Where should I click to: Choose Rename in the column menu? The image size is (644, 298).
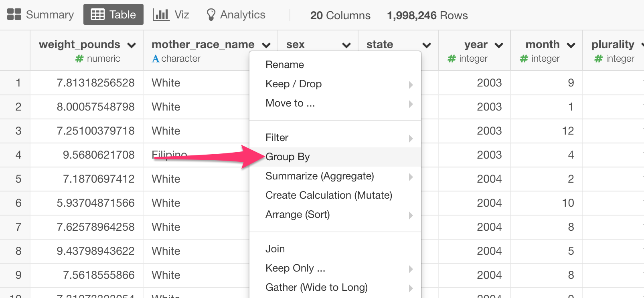(285, 65)
